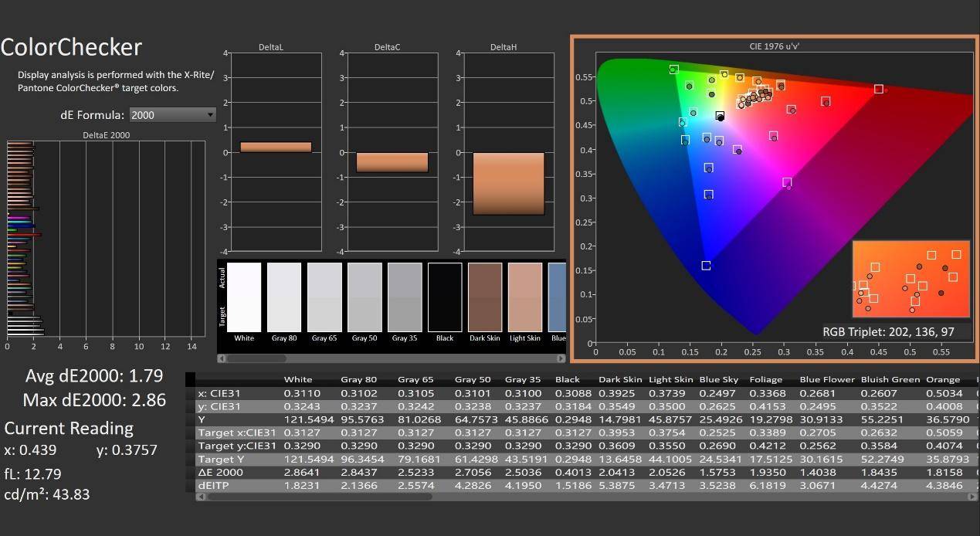Viewport: 980px width, 536px height.
Task: Choose the Light Skin swatch
Action: tap(525, 298)
